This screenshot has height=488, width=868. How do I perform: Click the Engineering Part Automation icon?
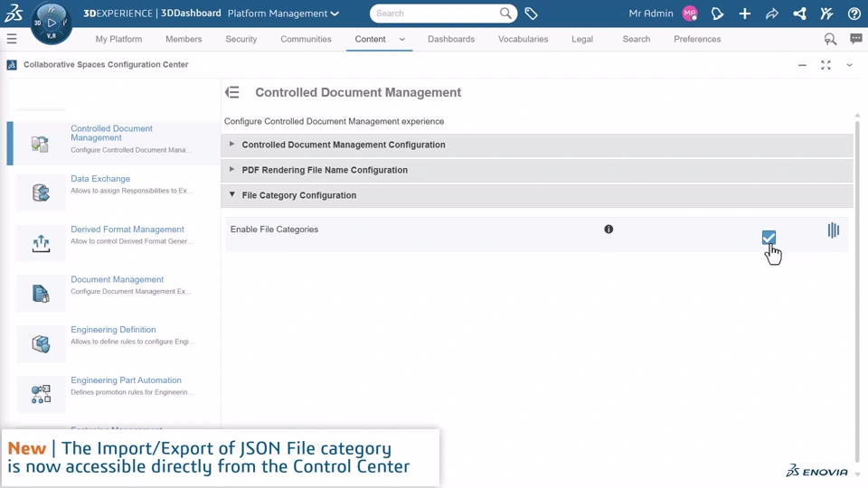point(41,394)
